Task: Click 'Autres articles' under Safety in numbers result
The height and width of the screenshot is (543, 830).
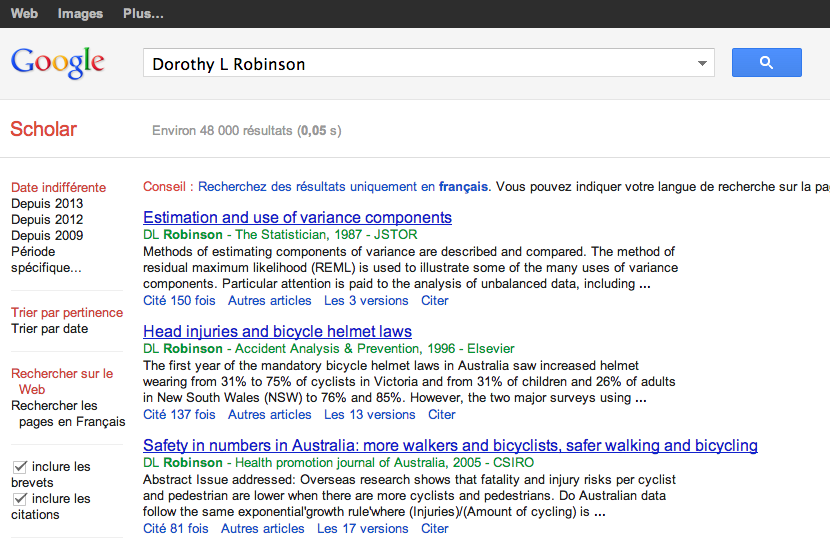Action: click(263, 528)
